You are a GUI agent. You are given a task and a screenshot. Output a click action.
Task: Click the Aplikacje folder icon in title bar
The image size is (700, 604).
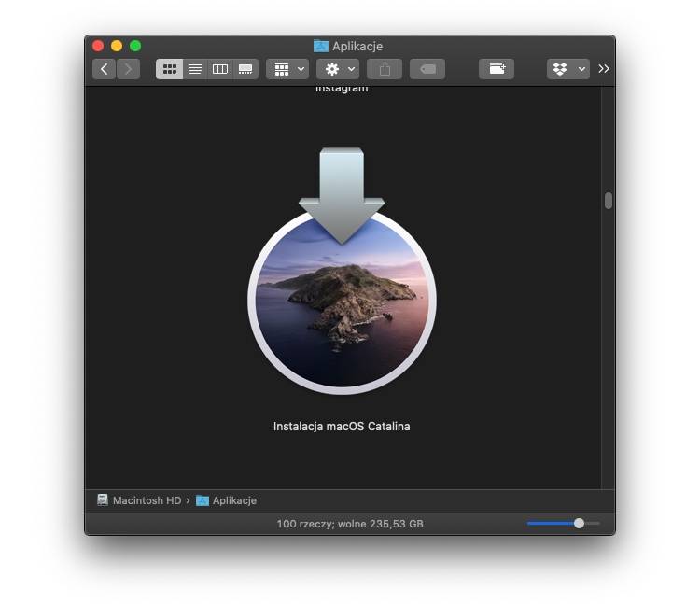pos(320,46)
